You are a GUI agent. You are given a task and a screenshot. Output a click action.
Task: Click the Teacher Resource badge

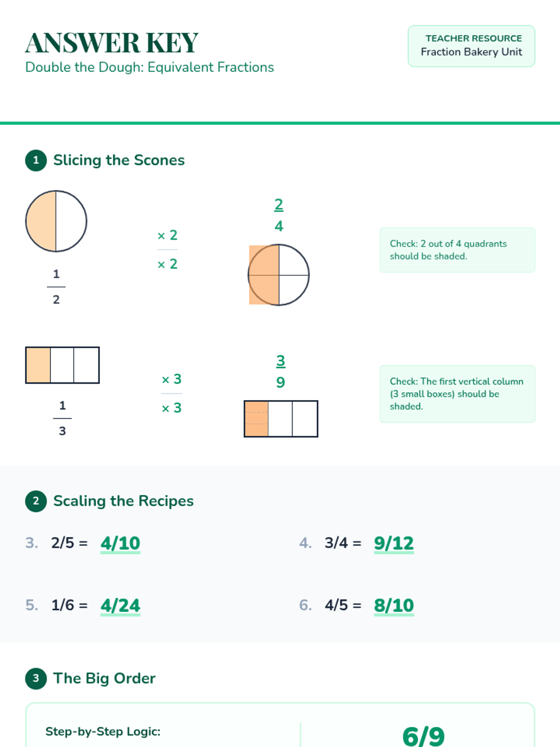point(471,46)
